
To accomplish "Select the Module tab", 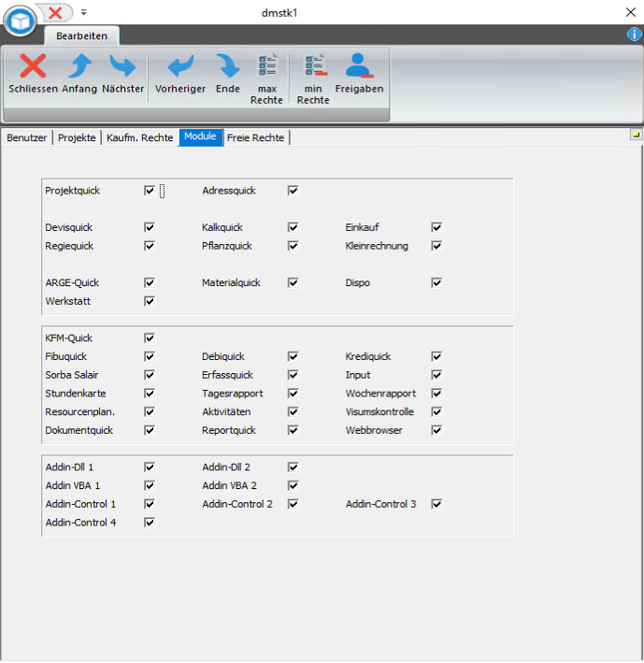I will [x=200, y=137].
